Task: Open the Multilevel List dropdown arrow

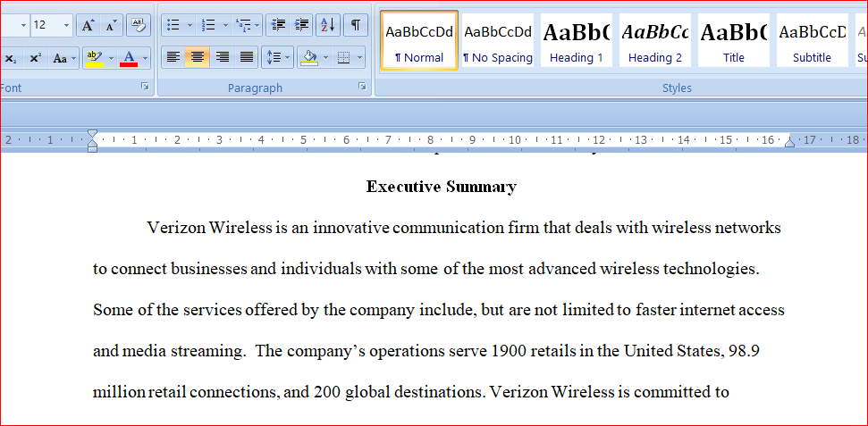Action: [258, 25]
